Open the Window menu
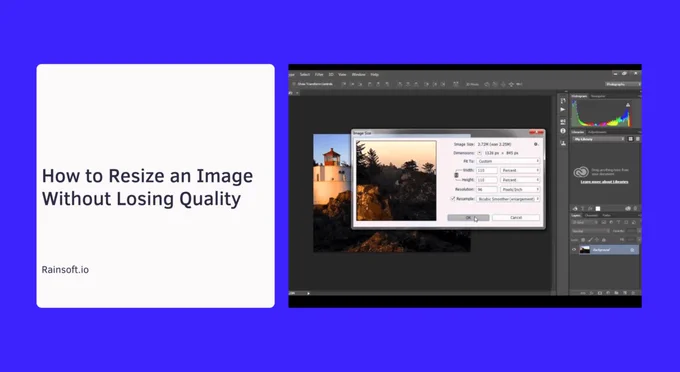The height and width of the screenshot is (372, 680). [359, 75]
